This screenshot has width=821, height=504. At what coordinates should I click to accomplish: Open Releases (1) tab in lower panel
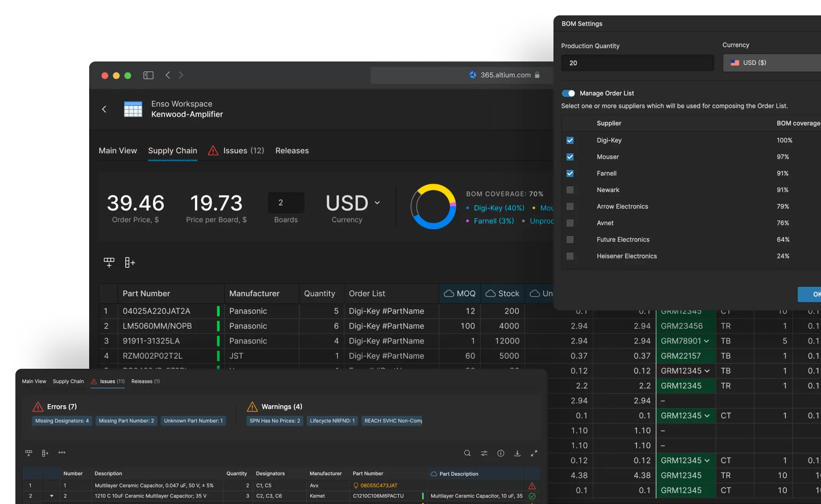[x=146, y=381]
